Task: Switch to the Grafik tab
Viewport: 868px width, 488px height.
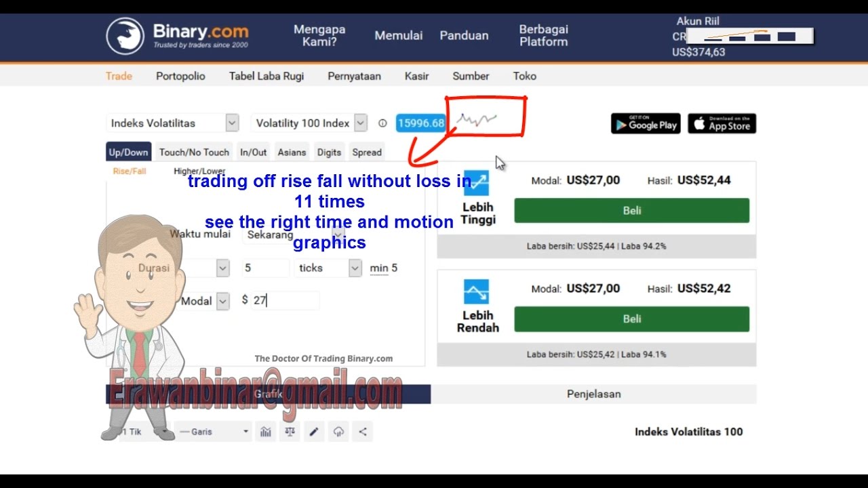Action: click(268, 394)
